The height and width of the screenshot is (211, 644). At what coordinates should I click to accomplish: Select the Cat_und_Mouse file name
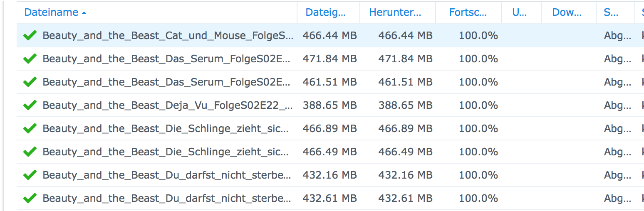(168, 36)
